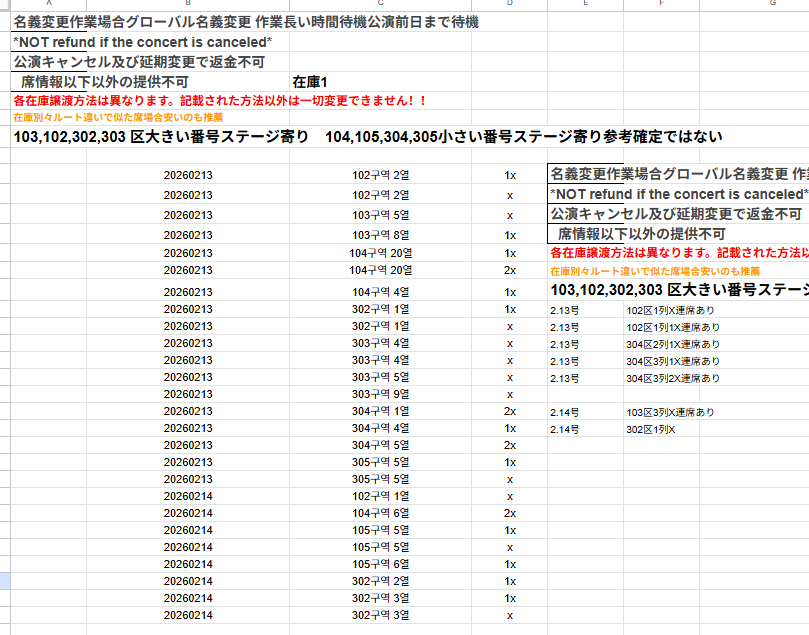Select 2.14号 beside 103区3列X連席あり
The image size is (809, 635).
tap(564, 413)
